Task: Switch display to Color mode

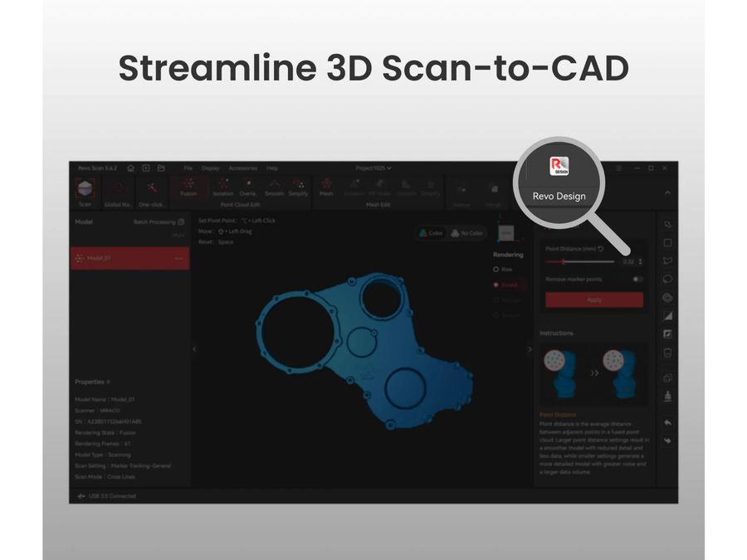Action: [x=431, y=233]
